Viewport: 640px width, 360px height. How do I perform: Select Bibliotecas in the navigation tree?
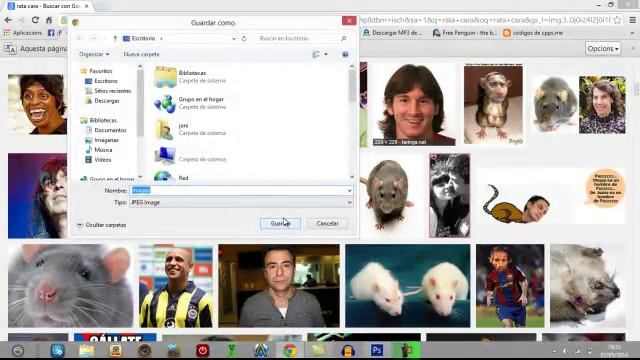tap(103, 120)
